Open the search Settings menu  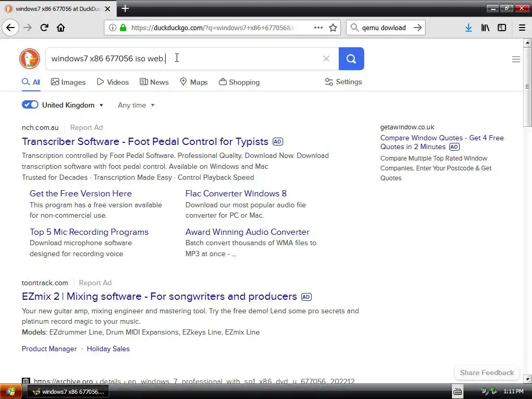(343, 82)
